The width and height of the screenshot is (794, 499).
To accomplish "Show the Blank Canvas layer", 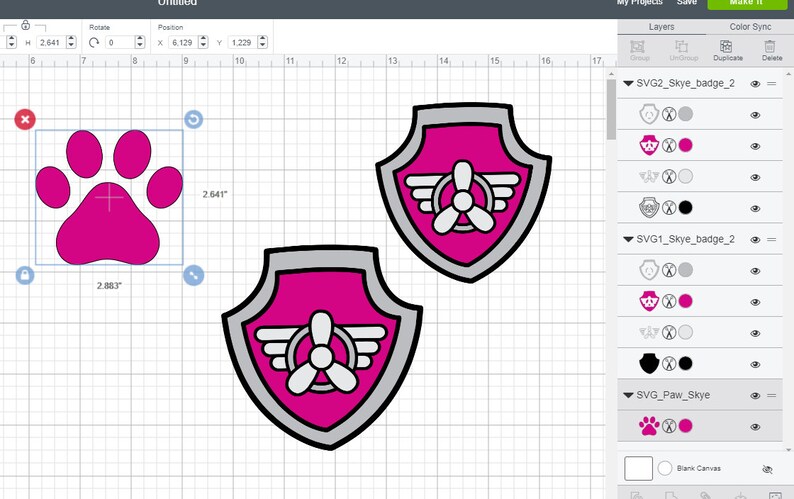I will pos(767,469).
